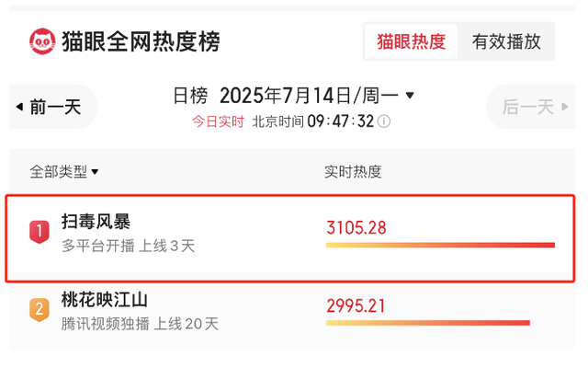Click the left arrow on 前一天

click(18, 108)
